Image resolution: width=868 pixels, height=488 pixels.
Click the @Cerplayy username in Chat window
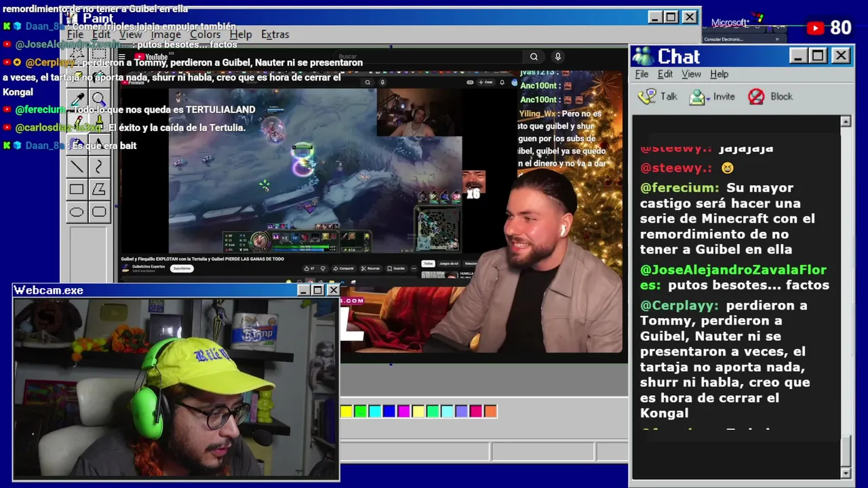click(679, 306)
